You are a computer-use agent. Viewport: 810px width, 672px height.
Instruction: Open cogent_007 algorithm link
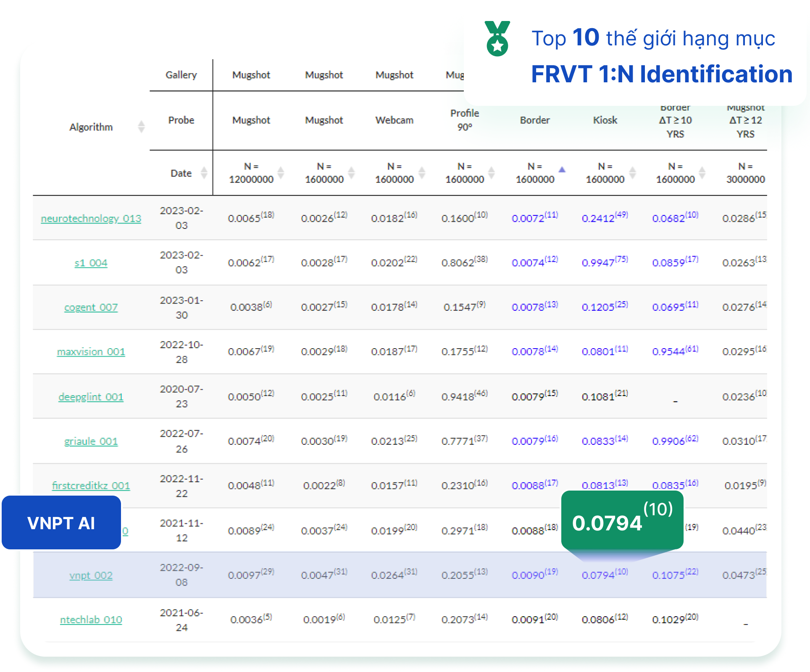[91, 307]
